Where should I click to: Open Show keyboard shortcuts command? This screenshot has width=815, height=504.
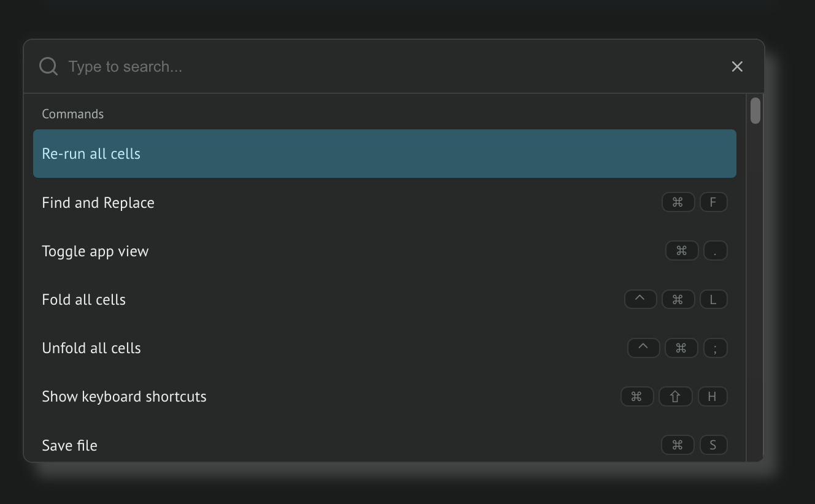(385, 396)
